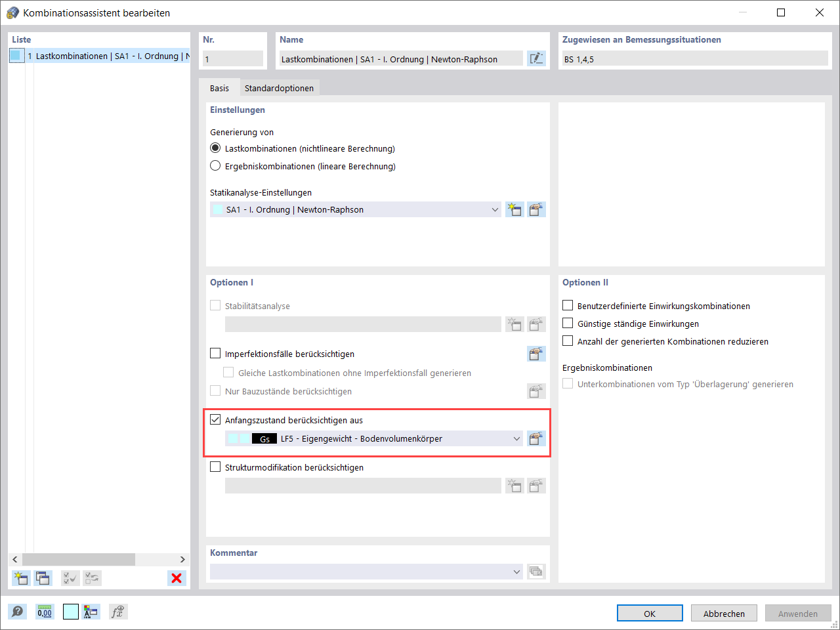Edit static analysis settings SA1 icon
Screen dimensions: 840x630
pos(537,210)
